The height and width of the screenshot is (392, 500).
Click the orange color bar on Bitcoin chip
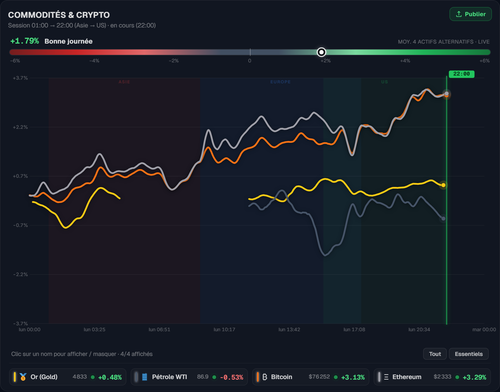(258, 377)
